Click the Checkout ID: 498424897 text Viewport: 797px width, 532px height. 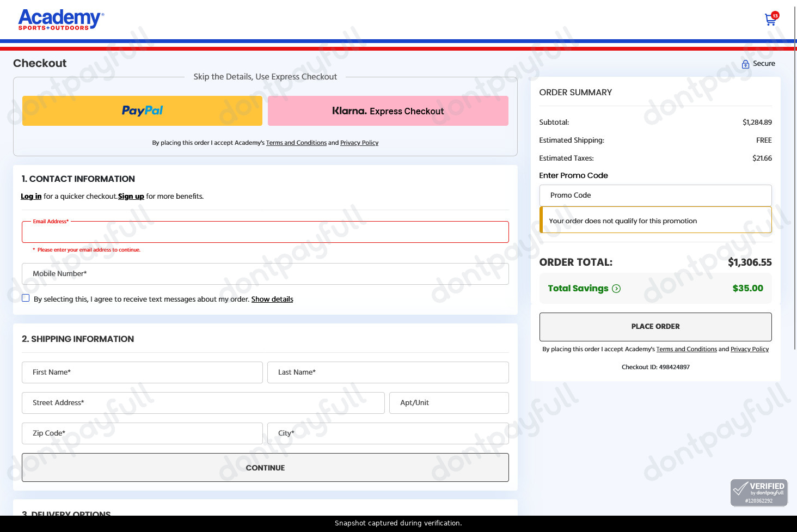click(x=655, y=367)
